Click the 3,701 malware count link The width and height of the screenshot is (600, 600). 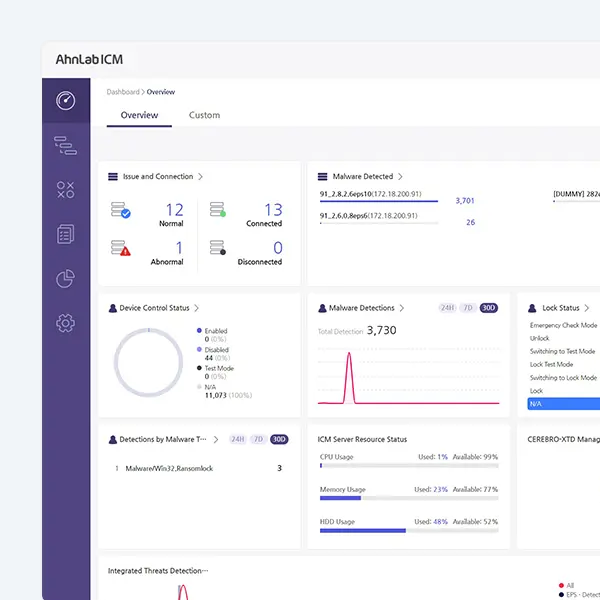tap(464, 201)
